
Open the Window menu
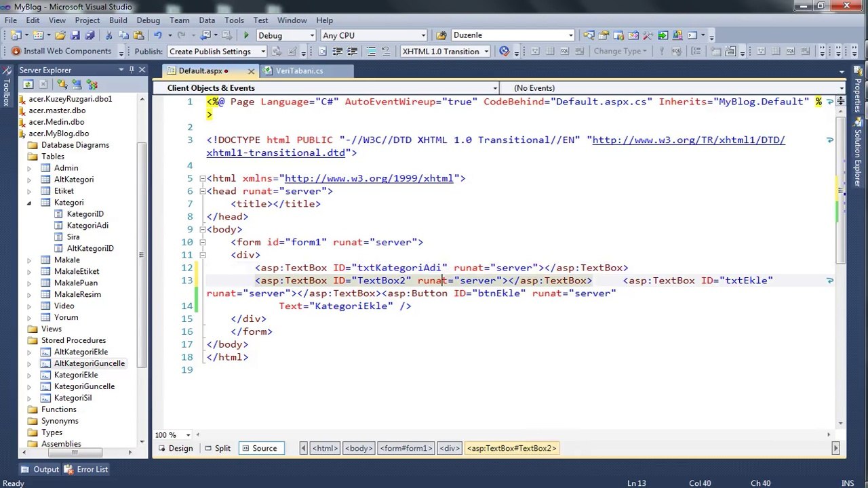click(x=292, y=20)
